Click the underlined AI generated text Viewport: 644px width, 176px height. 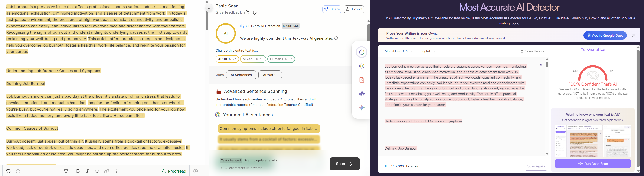pos(321,38)
